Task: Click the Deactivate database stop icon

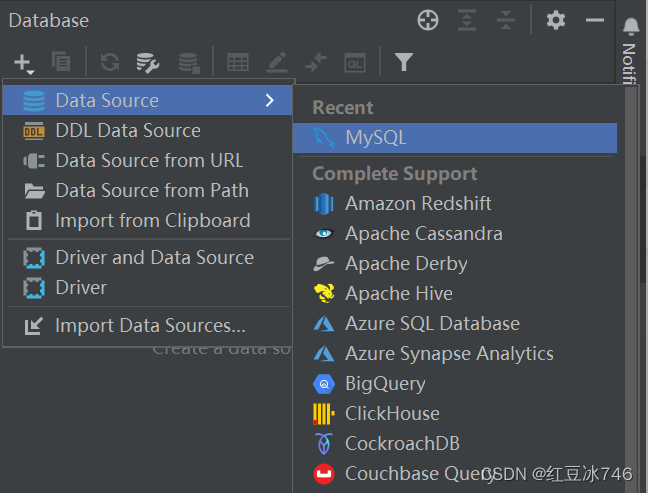Action: [x=189, y=63]
